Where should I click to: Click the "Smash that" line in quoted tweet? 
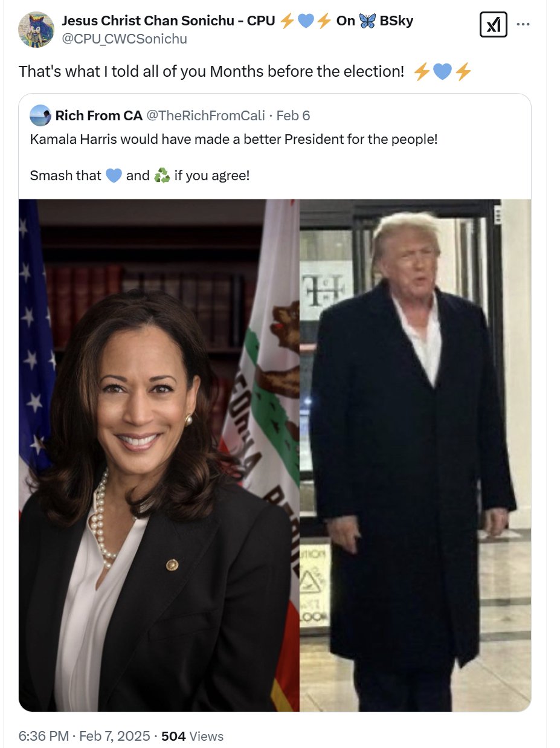pyautogui.click(x=140, y=176)
